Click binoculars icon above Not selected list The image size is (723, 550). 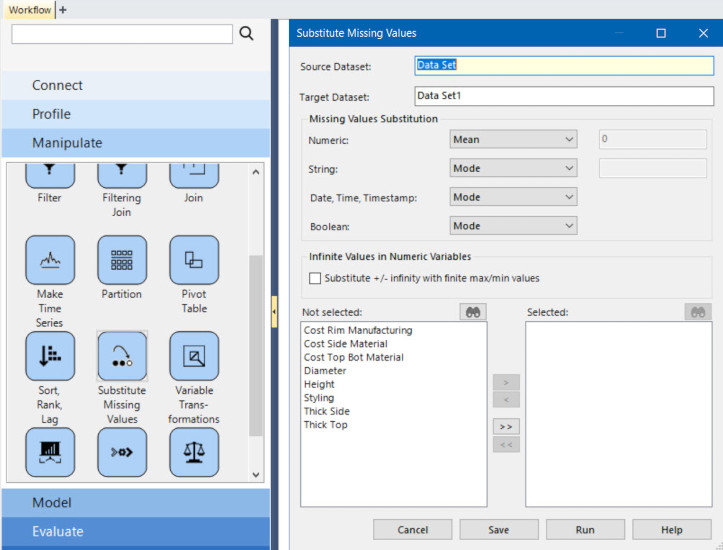coord(471,312)
